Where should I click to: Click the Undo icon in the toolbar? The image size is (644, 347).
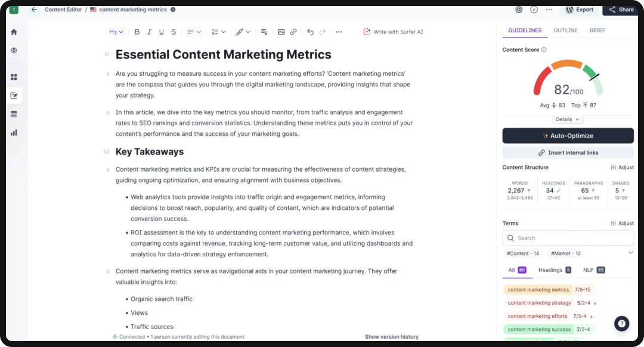(310, 32)
